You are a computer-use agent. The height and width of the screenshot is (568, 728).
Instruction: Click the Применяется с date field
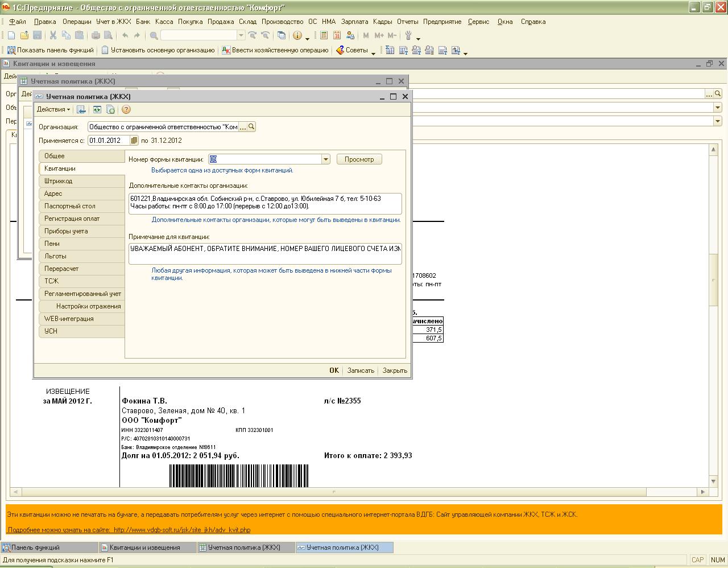pos(109,141)
